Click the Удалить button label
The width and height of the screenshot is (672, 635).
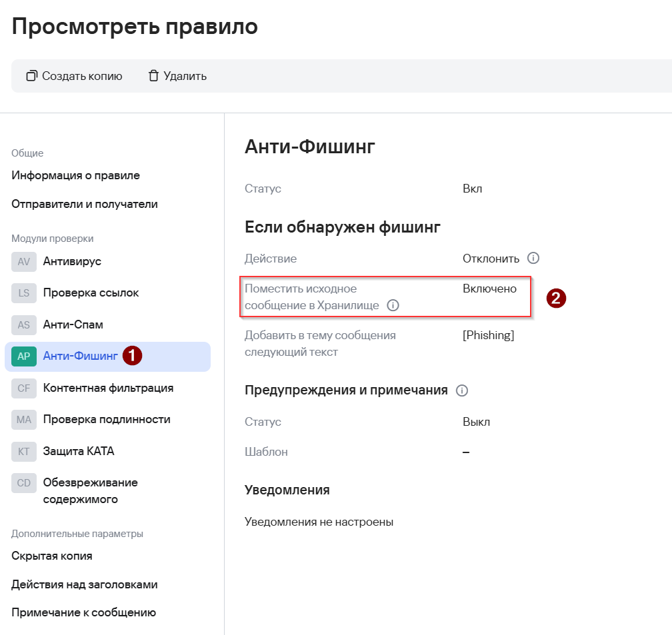pos(185,76)
